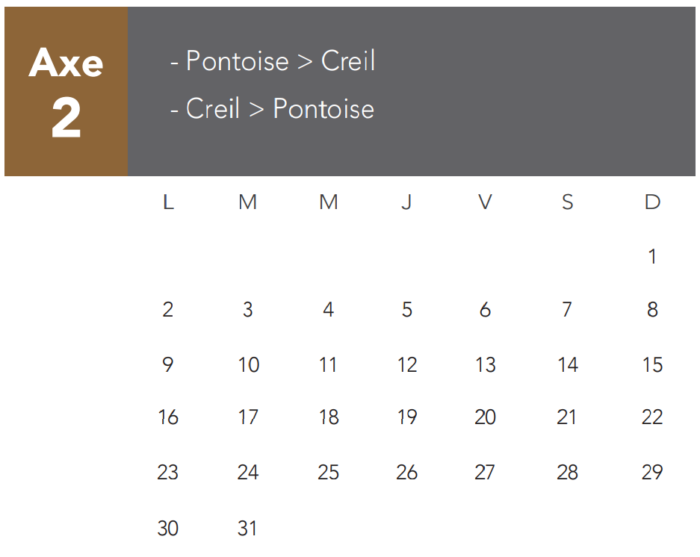This screenshot has height=557, width=700.
Task: Click date 18 in the calendar
Action: click(x=328, y=418)
